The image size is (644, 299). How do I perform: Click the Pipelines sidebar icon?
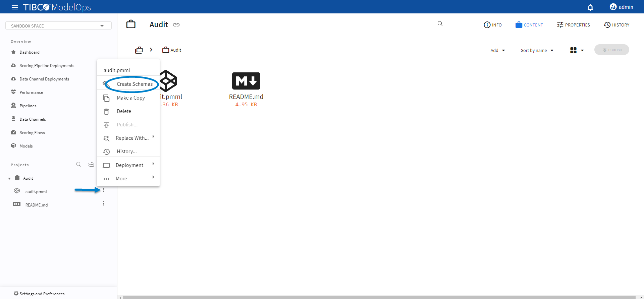pos(13,105)
